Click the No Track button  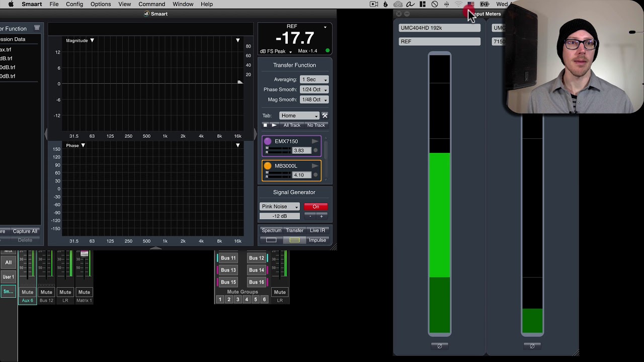[316, 125]
